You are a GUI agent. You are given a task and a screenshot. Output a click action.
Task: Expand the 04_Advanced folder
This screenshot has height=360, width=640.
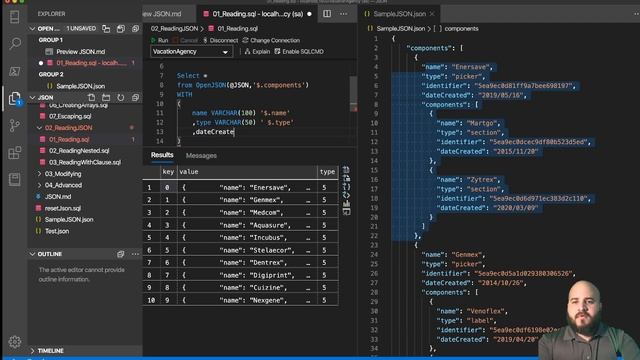point(40,185)
